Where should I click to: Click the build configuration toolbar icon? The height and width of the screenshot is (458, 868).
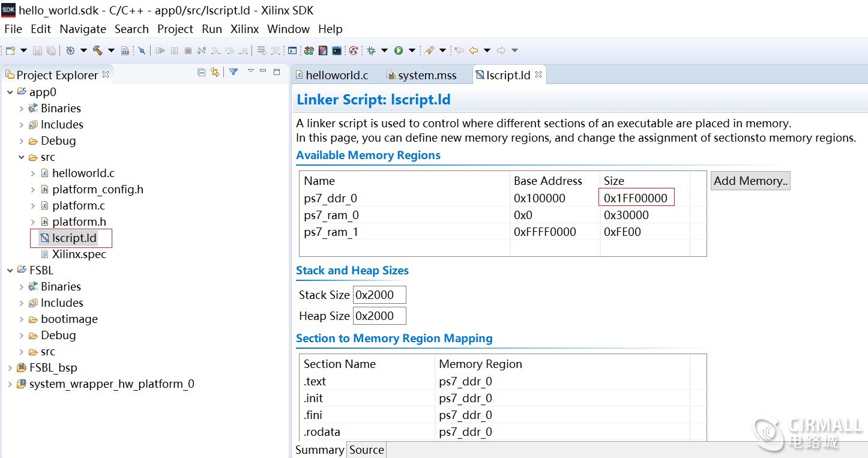pyautogui.click(x=70, y=50)
